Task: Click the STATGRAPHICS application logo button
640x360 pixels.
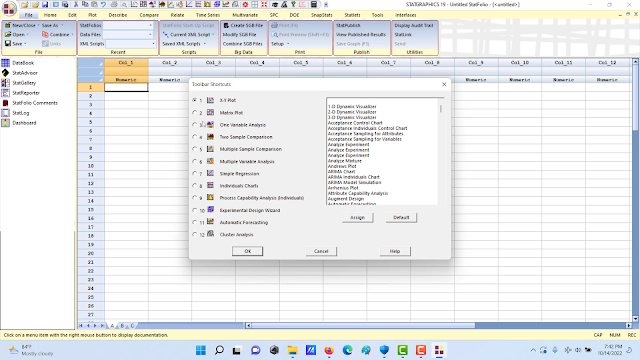Action: (x=9, y=9)
